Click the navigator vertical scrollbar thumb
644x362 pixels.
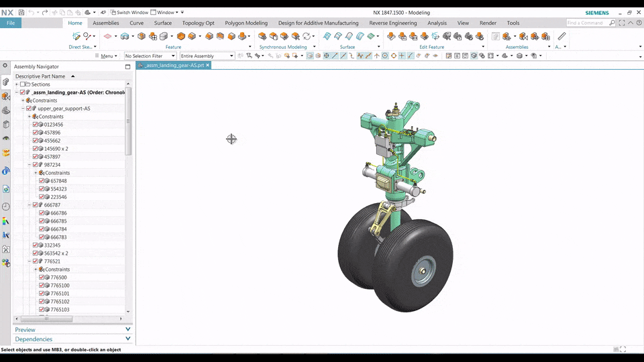click(x=128, y=121)
